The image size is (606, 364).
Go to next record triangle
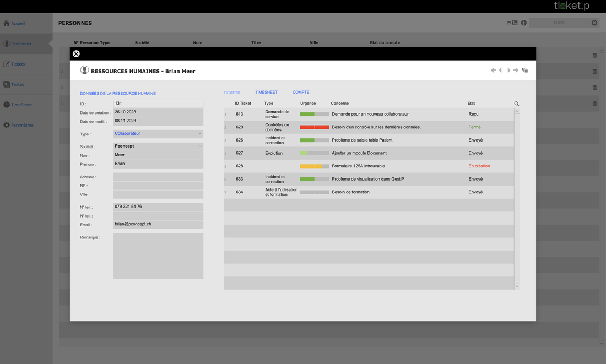point(508,70)
